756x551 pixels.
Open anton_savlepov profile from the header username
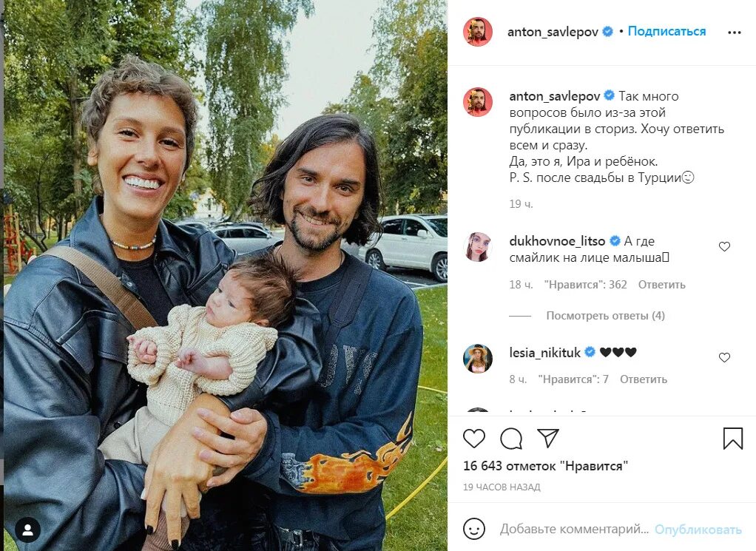pyautogui.click(x=553, y=32)
